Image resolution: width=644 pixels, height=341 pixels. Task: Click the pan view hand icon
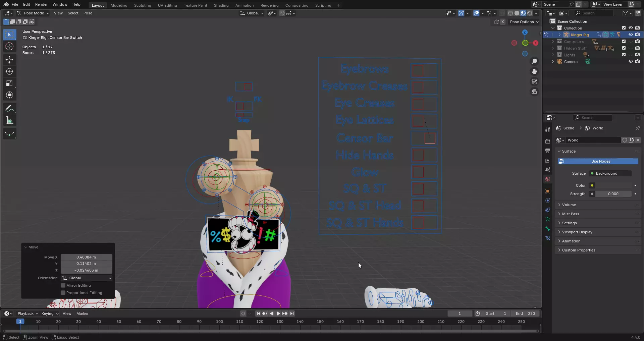(x=534, y=71)
